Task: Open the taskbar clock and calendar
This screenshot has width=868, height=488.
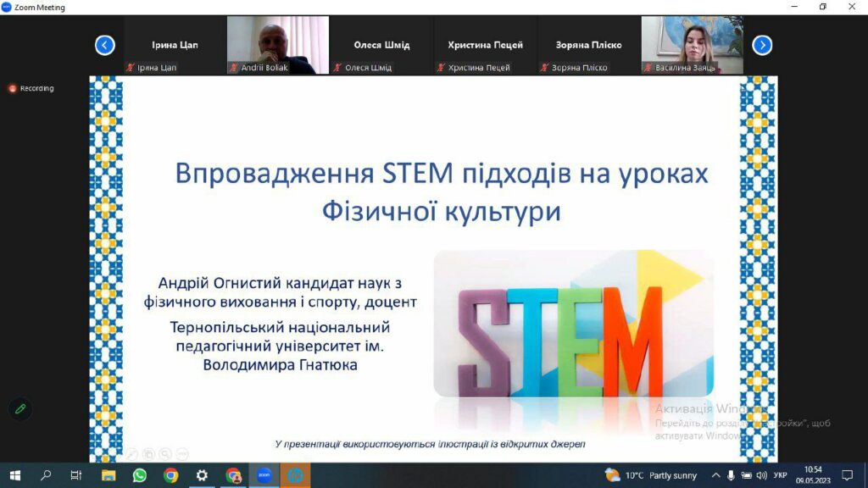Action: tap(812, 475)
